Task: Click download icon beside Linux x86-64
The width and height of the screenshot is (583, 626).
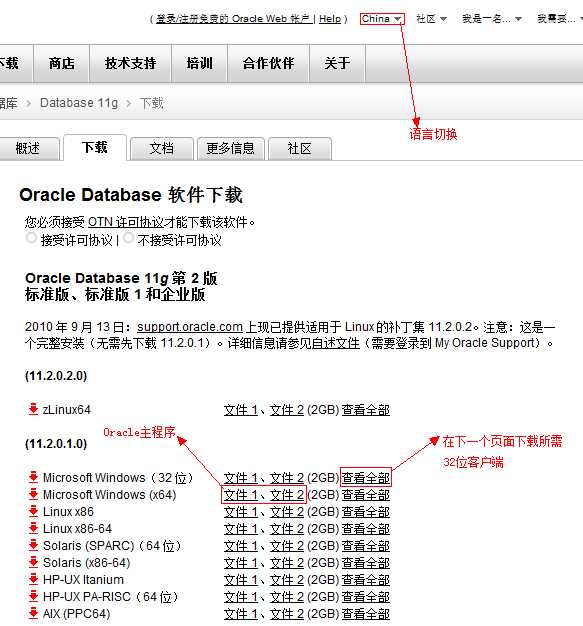Action: point(34,528)
